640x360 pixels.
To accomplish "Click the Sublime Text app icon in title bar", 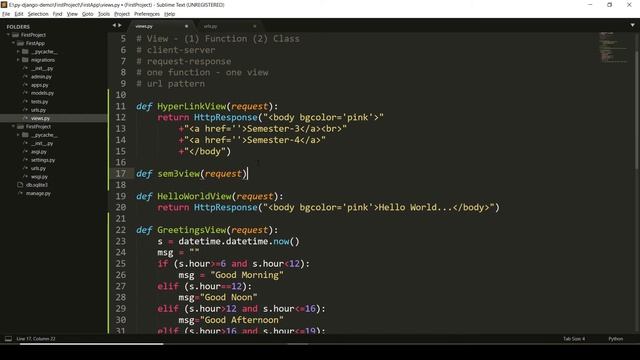I will click(4, 5).
